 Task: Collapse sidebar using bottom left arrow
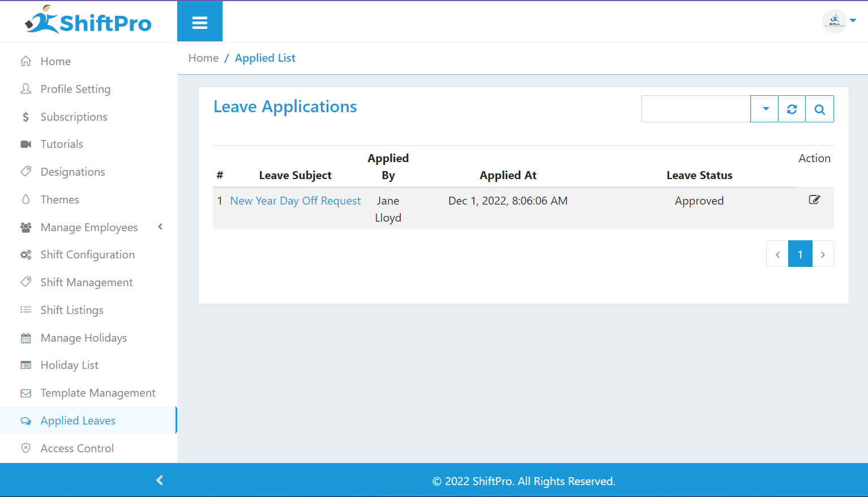pyautogui.click(x=160, y=480)
